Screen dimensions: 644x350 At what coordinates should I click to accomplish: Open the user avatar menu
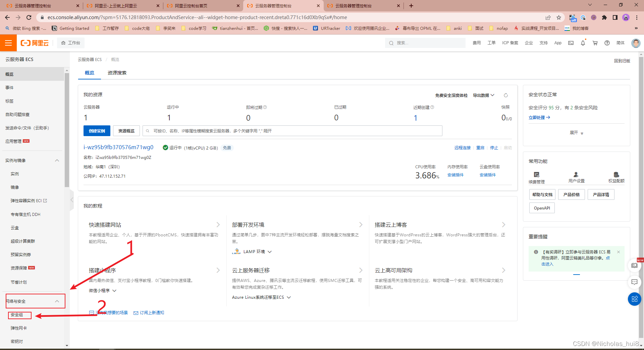coord(636,43)
